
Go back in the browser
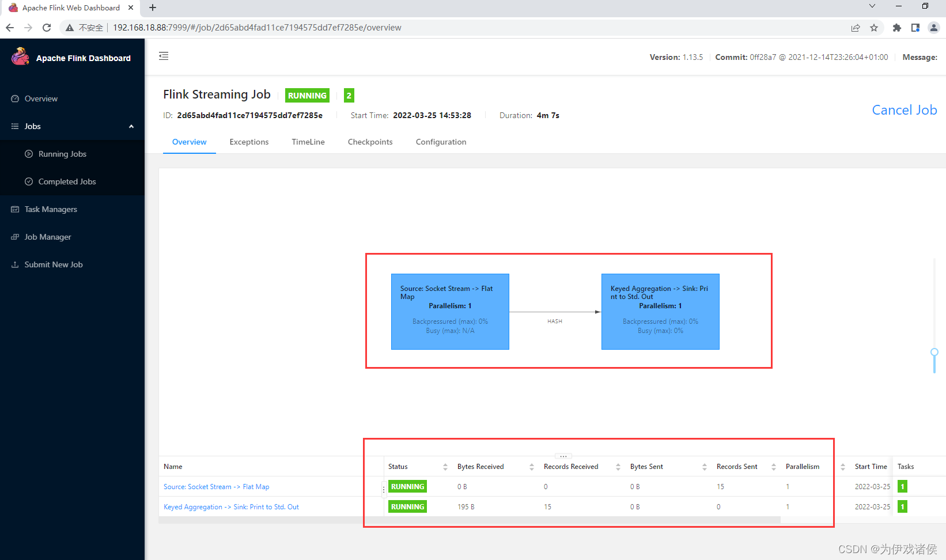pyautogui.click(x=10, y=28)
